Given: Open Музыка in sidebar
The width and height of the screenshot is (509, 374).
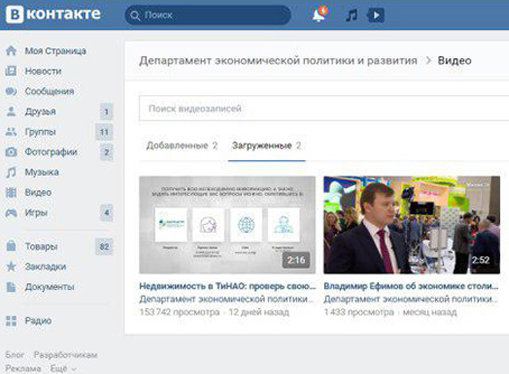Looking at the screenshot, I should click(42, 172).
